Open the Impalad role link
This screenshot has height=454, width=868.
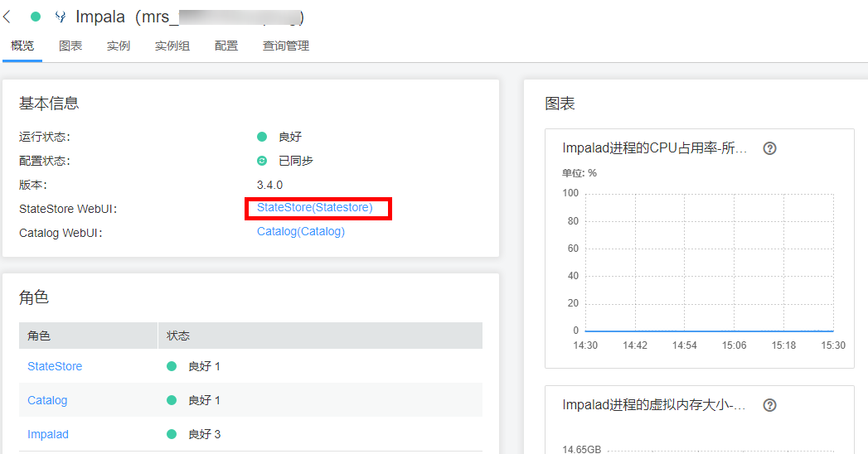pyautogui.click(x=48, y=435)
